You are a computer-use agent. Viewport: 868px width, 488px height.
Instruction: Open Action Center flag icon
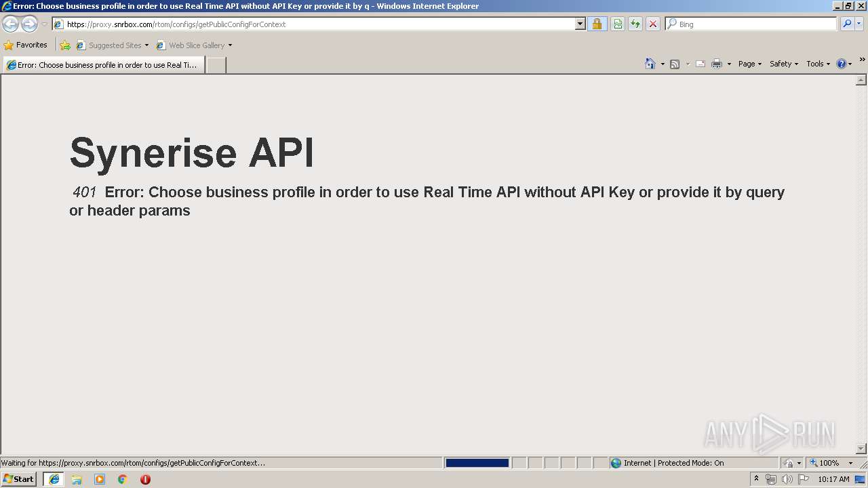point(804,479)
